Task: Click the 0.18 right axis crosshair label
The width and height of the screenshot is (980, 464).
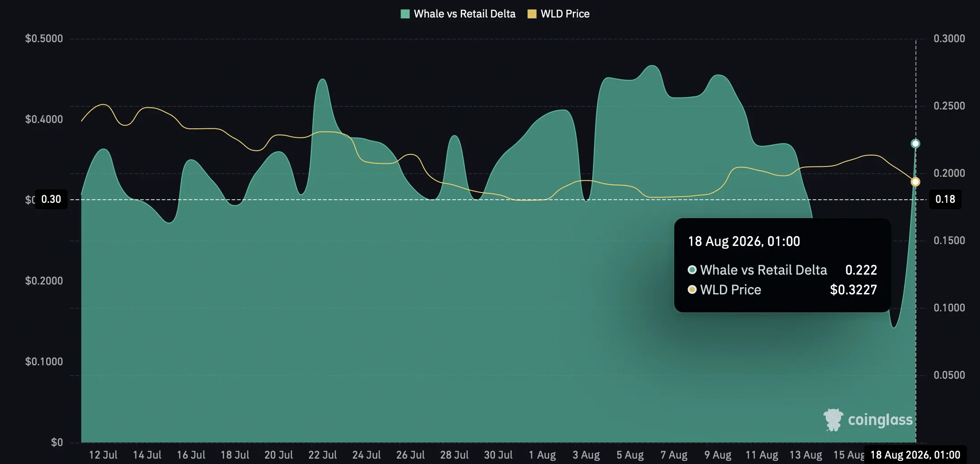Action: 945,199
